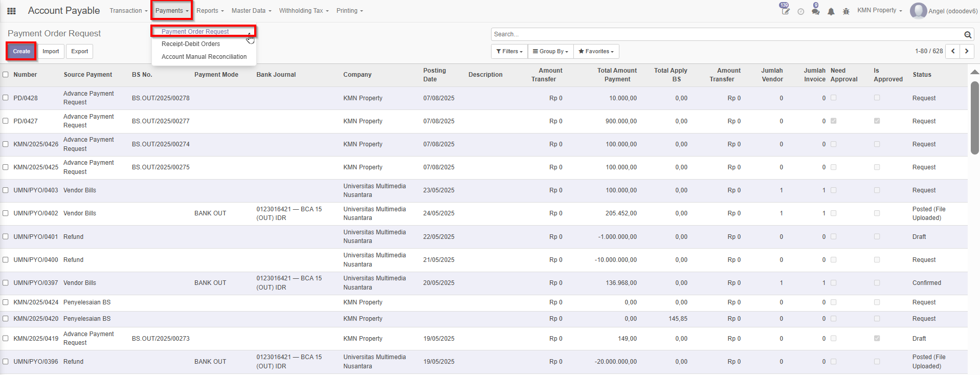
Task: Sort by the Number column header
Action: [x=25, y=75]
